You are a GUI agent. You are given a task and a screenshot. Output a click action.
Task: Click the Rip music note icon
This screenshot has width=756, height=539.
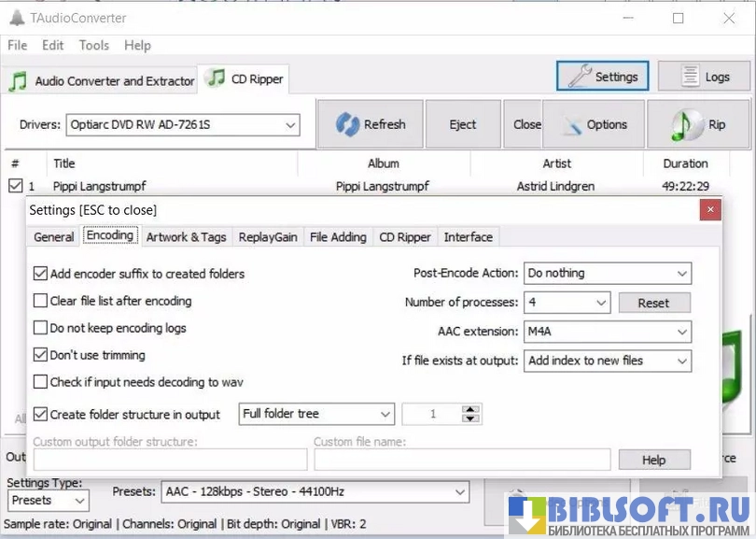pos(688,125)
